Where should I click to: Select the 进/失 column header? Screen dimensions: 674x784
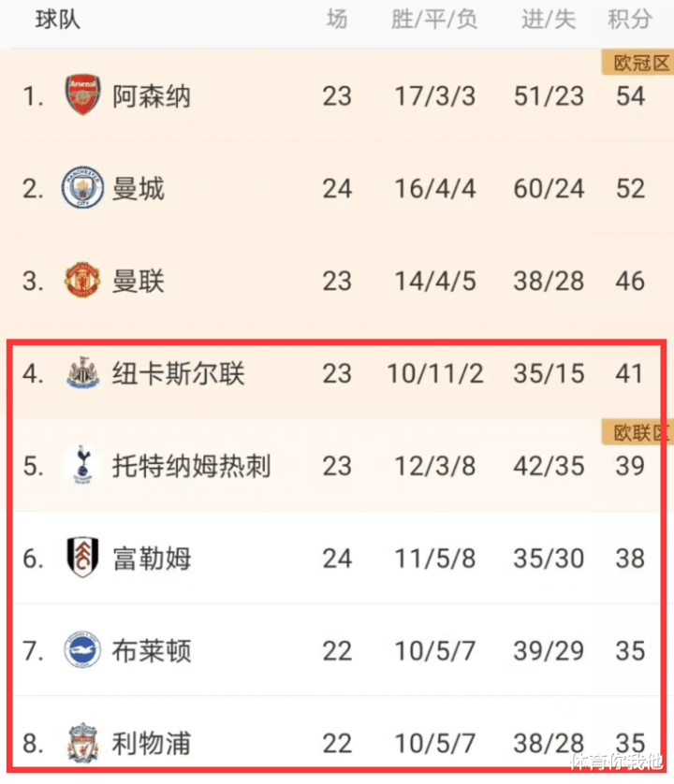pyautogui.click(x=549, y=20)
